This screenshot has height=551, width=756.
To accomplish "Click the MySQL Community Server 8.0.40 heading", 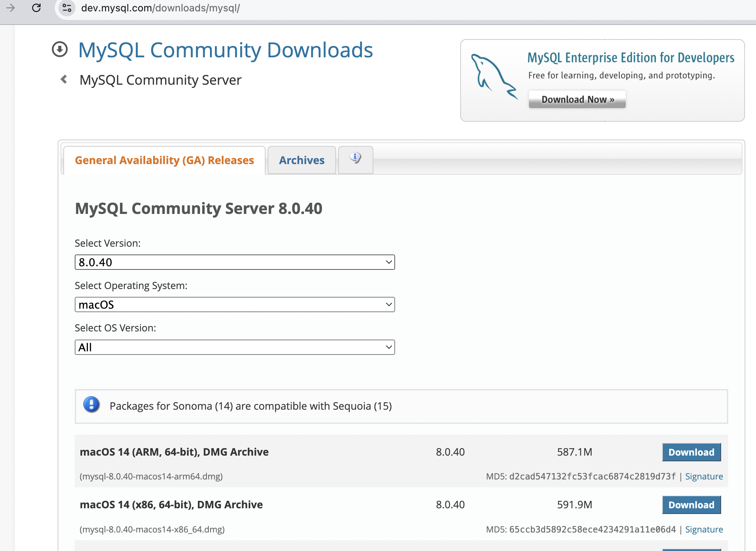I will click(x=199, y=209).
